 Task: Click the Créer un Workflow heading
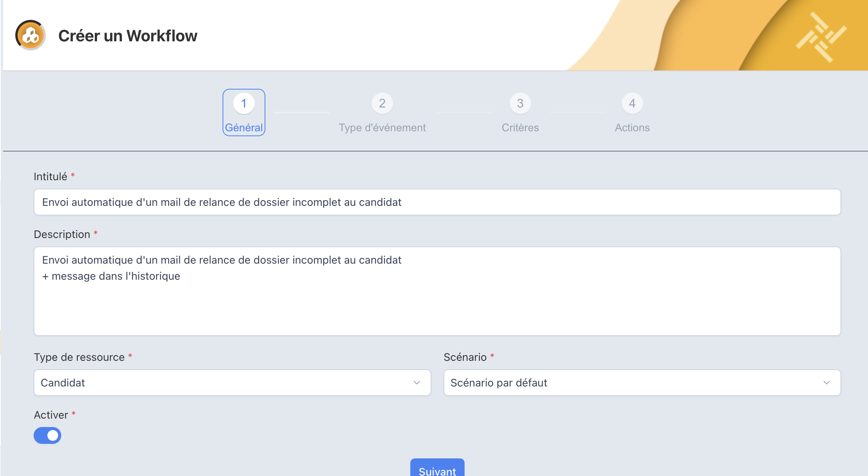[x=128, y=36]
